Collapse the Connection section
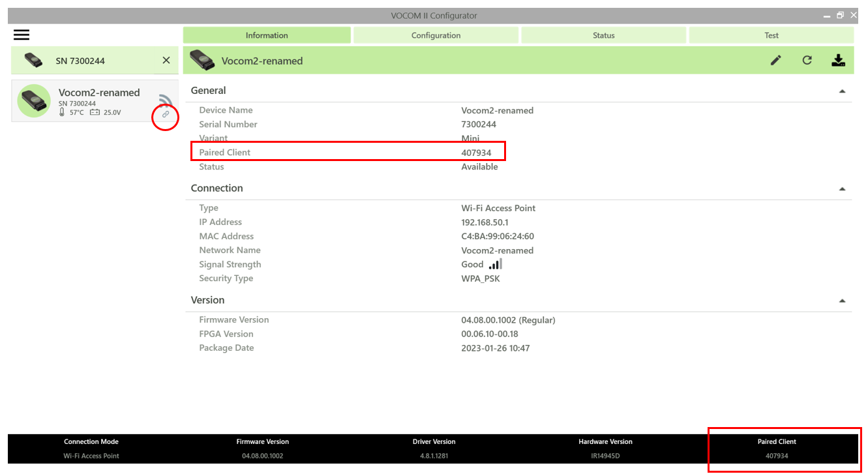This screenshot has height=474, width=868. tap(842, 189)
